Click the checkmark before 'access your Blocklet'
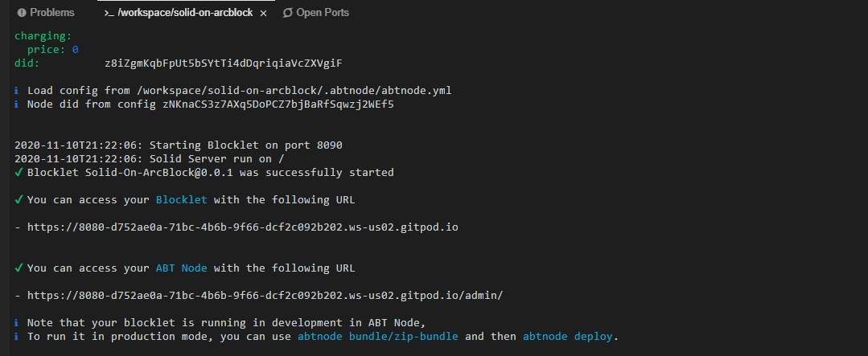Image resolution: width=868 pixels, height=356 pixels. point(19,200)
